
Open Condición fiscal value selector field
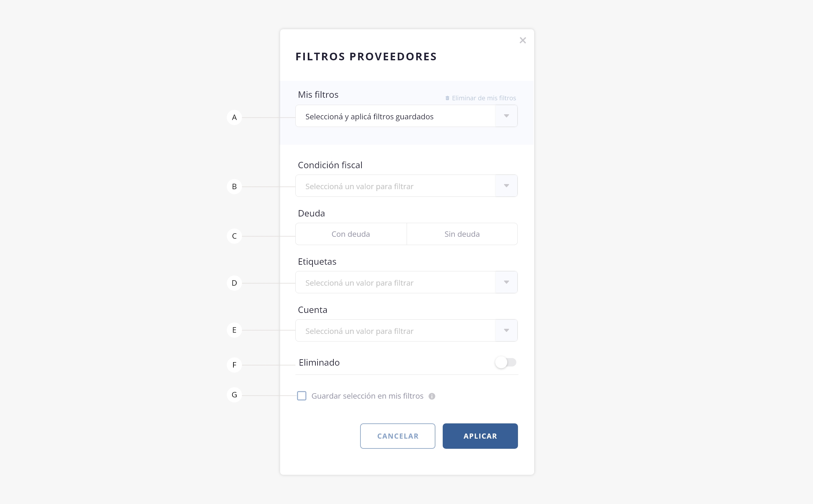click(395, 186)
